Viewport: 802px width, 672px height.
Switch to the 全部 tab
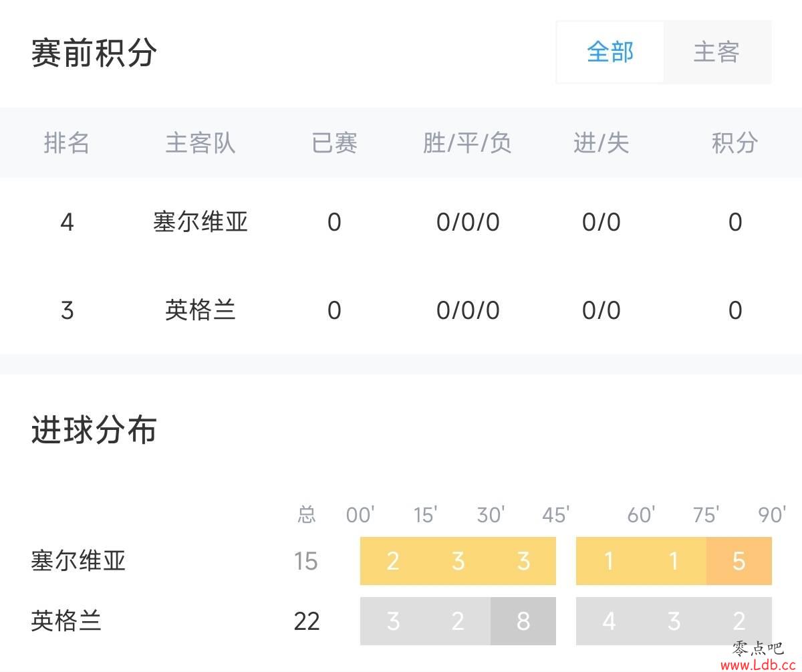click(610, 52)
